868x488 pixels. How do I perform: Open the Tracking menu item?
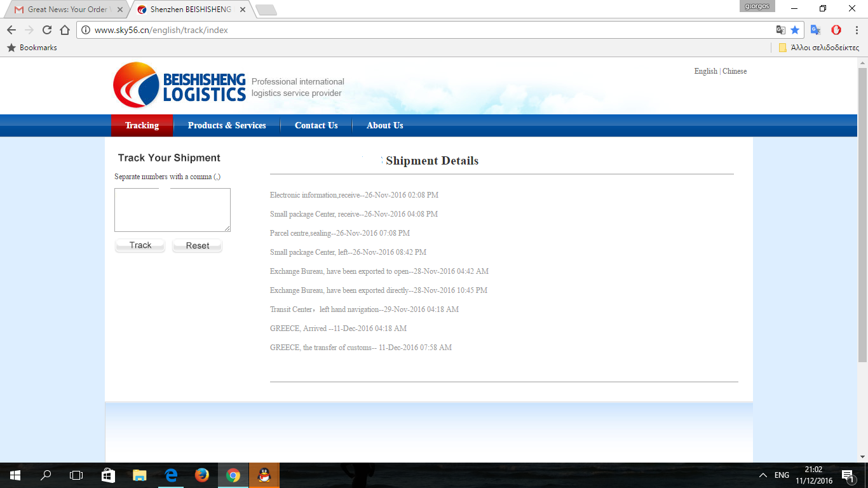(x=142, y=125)
